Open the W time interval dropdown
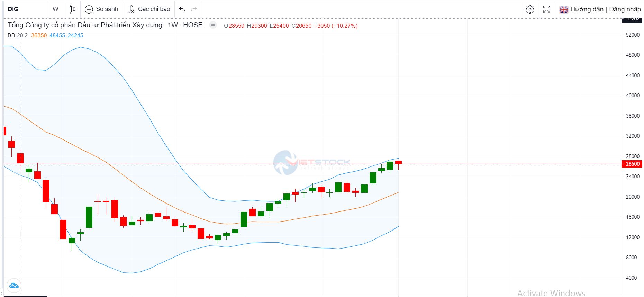644x297 pixels. tap(55, 9)
